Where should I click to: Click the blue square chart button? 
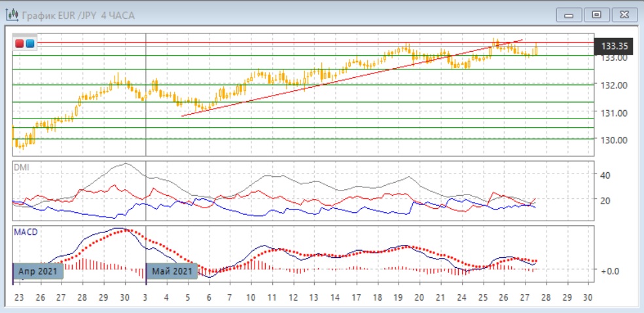click(x=30, y=43)
